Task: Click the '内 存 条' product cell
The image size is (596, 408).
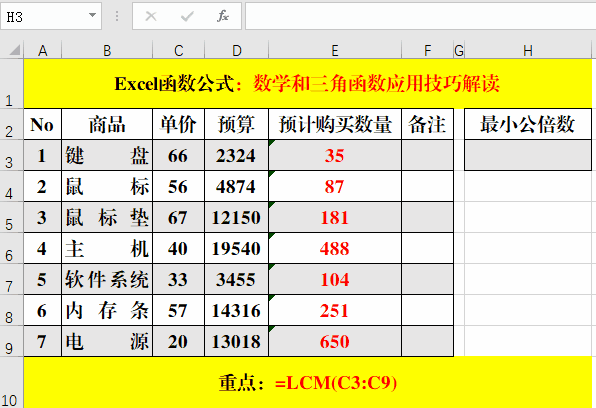Action: click(107, 310)
